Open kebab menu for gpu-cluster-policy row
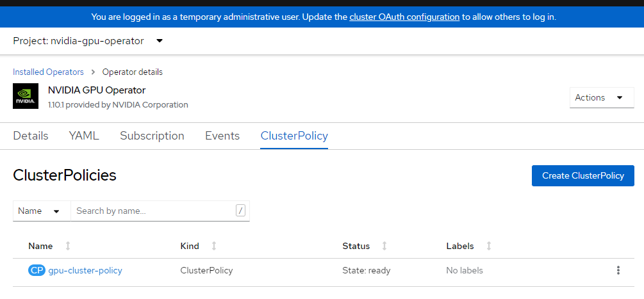Viewport: 644px width, 299px height. point(618,270)
